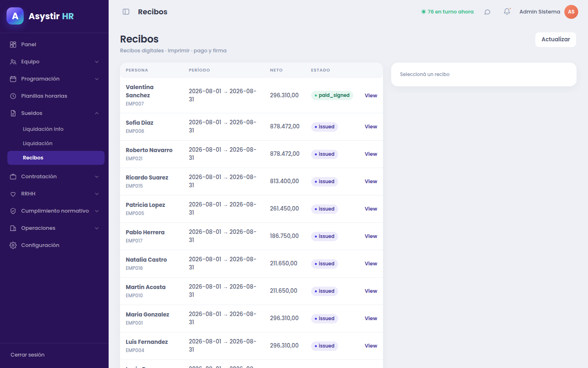588x368 pixels.
Task: Click the Operaciones building icon
Action: tap(13, 228)
